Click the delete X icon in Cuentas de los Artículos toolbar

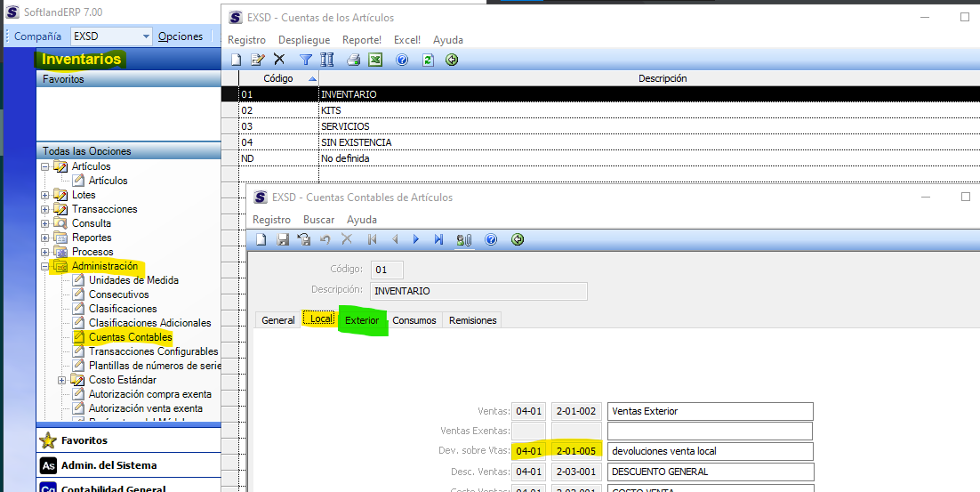coord(278,60)
